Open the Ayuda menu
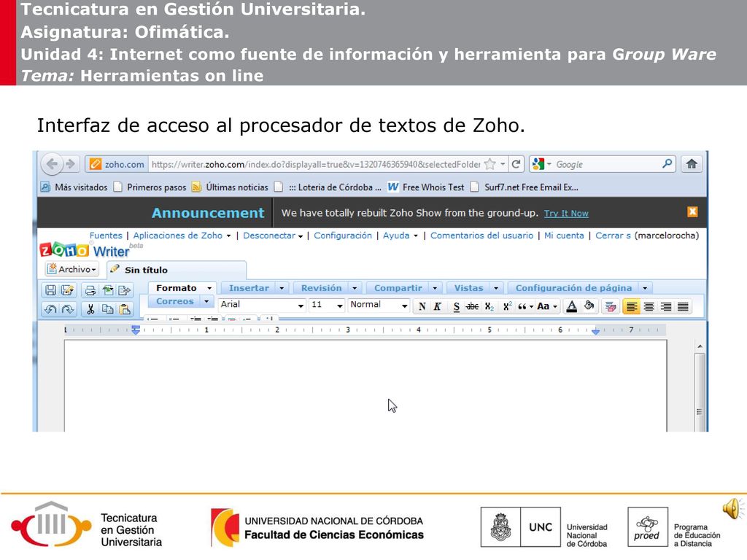Viewport: 747px width, 560px height. [x=400, y=236]
